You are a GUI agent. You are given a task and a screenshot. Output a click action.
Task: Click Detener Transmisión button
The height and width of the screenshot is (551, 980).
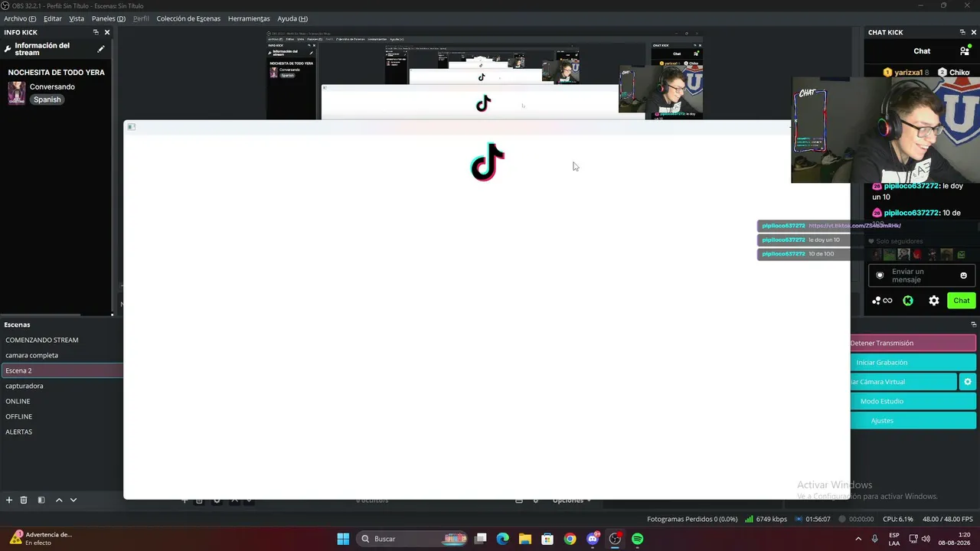pyautogui.click(x=913, y=343)
